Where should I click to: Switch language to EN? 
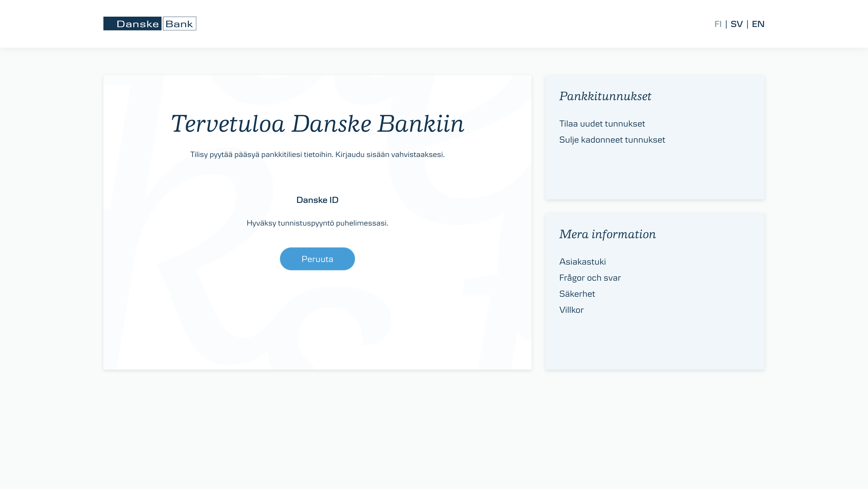click(758, 24)
